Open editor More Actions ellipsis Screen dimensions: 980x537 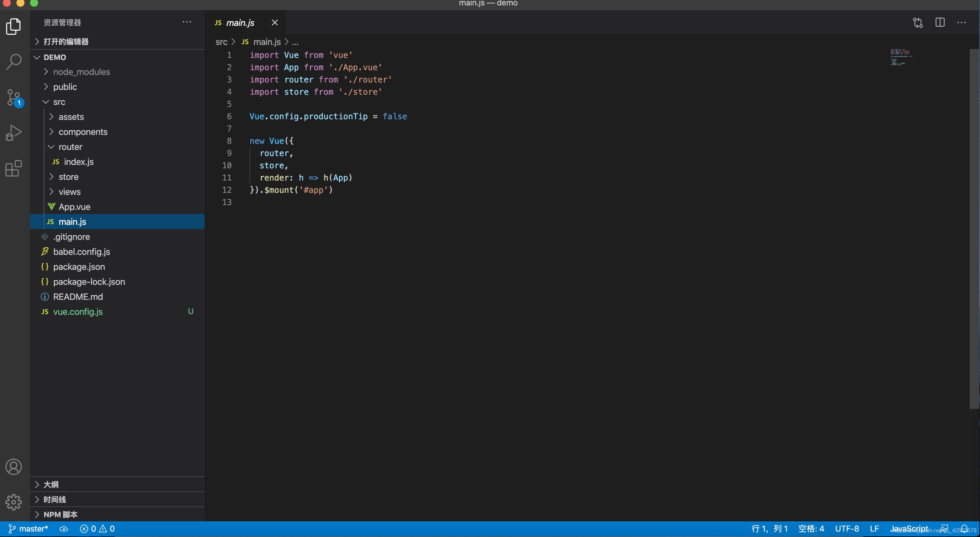tap(961, 22)
